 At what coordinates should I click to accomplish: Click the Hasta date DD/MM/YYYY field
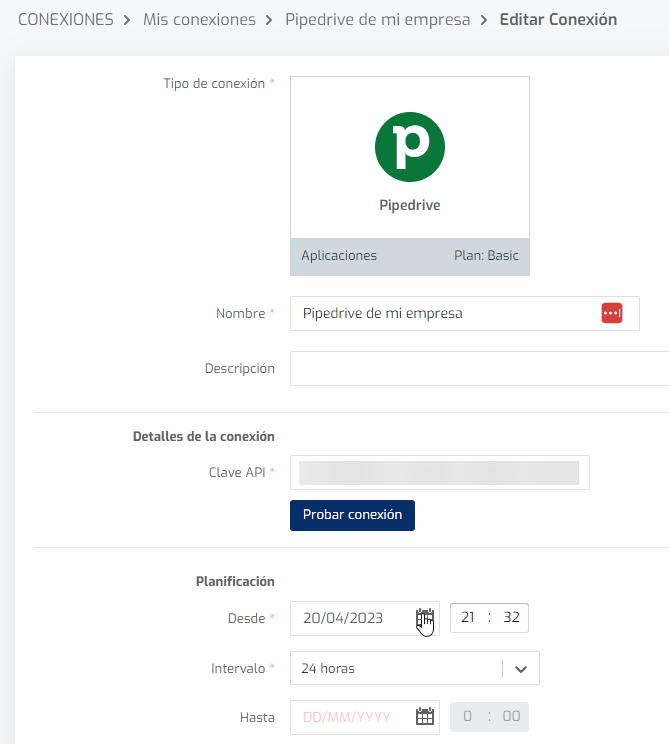(x=365, y=717)
